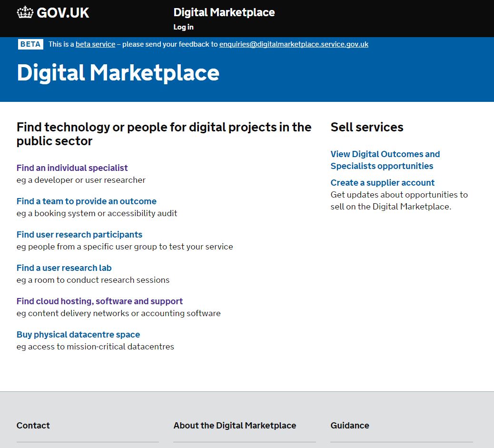
Task: Click text 'Get updates about opportunities to sell'
Action: click(399, 200)
